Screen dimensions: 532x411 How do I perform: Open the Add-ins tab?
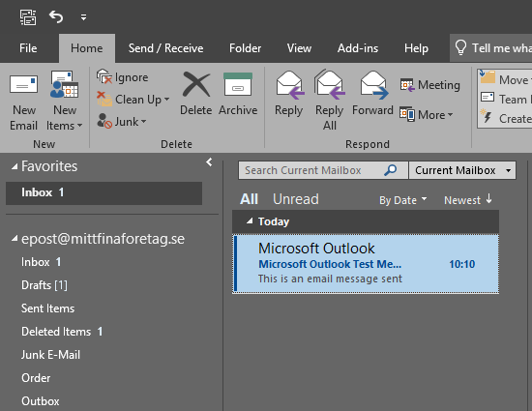358,48
